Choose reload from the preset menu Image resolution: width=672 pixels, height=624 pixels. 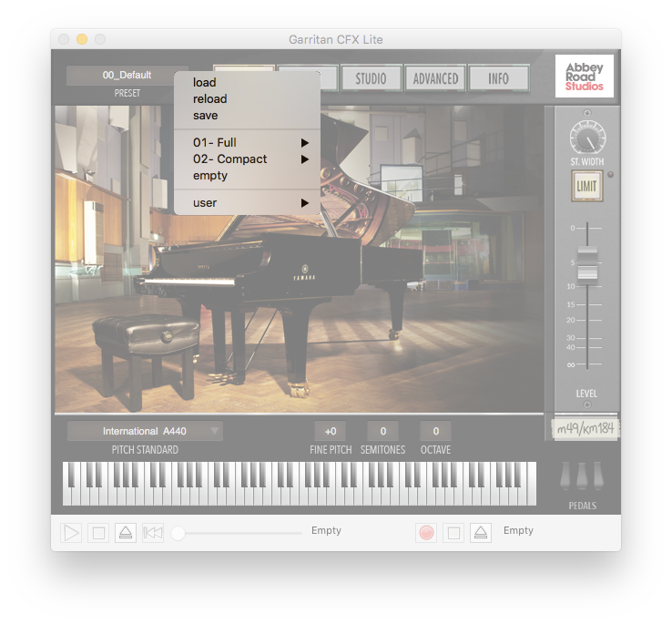[x=247, y=99]
